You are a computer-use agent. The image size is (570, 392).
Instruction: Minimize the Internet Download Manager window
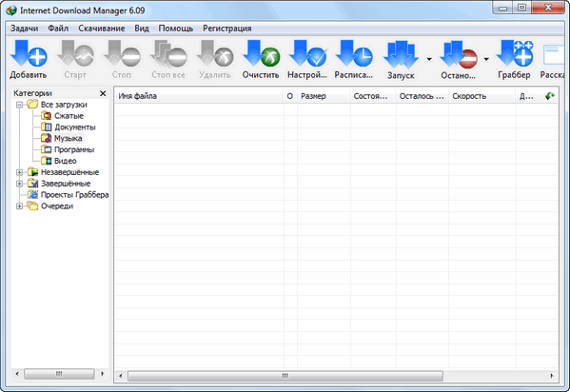tap(502, 8)
